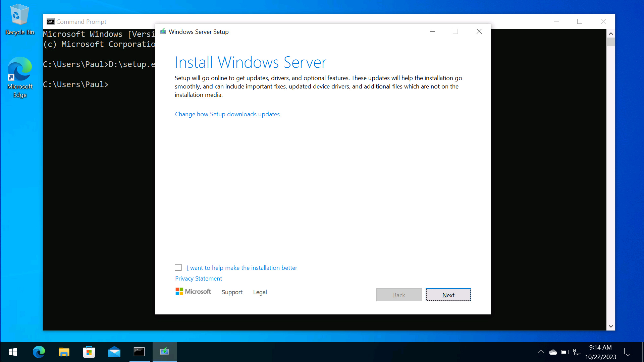Open the Support link
The height and width of the screenshot is (362, 644).
click(232, 292)
